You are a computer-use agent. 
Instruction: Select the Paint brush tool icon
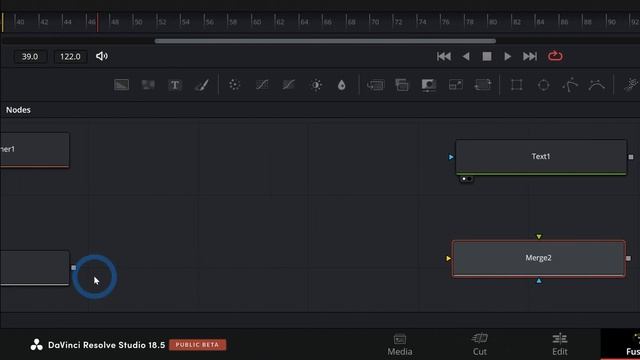pyautogui.click(x=202, y=85)
